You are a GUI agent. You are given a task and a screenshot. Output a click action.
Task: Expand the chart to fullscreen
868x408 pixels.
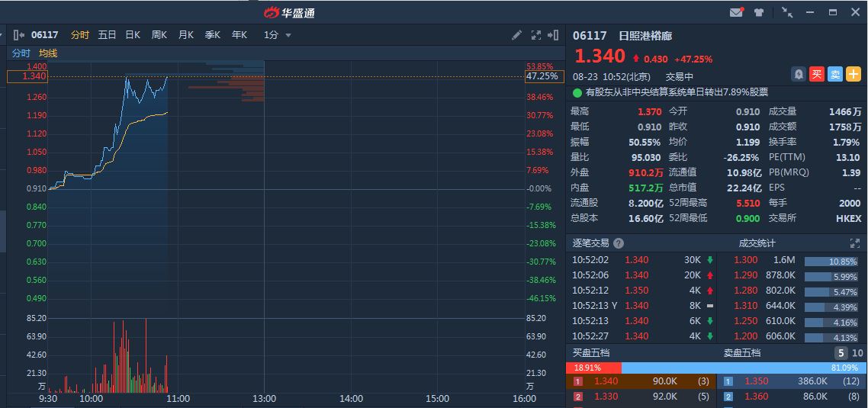coord(535,35)
